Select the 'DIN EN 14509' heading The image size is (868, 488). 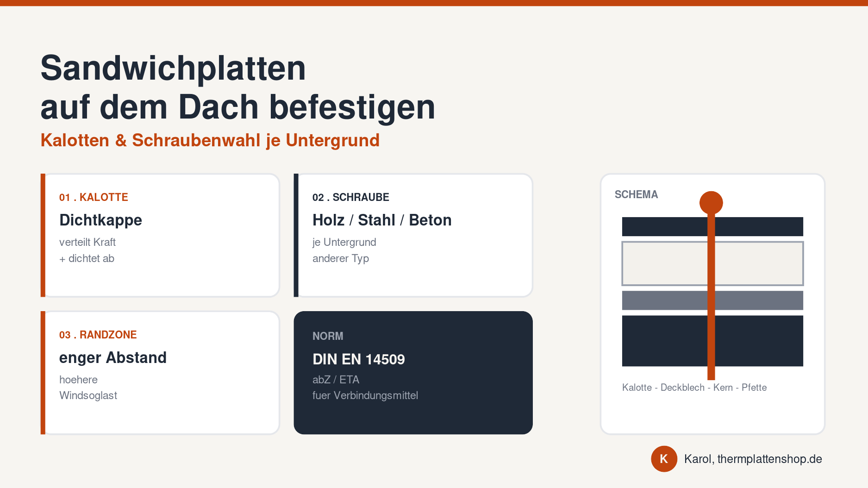(359, 359)
